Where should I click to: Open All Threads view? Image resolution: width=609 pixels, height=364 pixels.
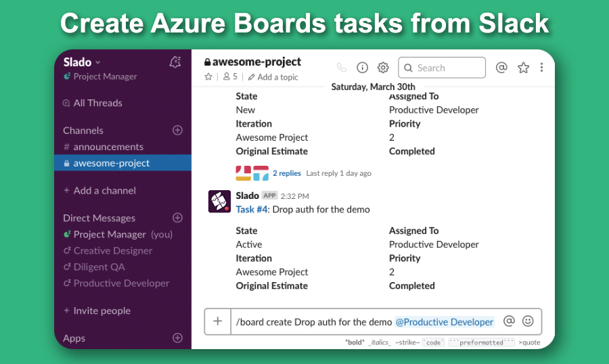[97, 103]
